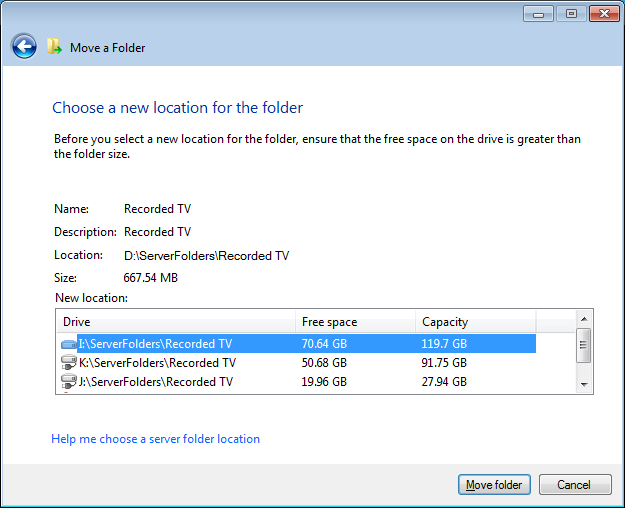This screenshot has height=508, width=625.
Task: Click the D:\ServerFolders\Recorded TV location text
Action: tap(206, 255)
